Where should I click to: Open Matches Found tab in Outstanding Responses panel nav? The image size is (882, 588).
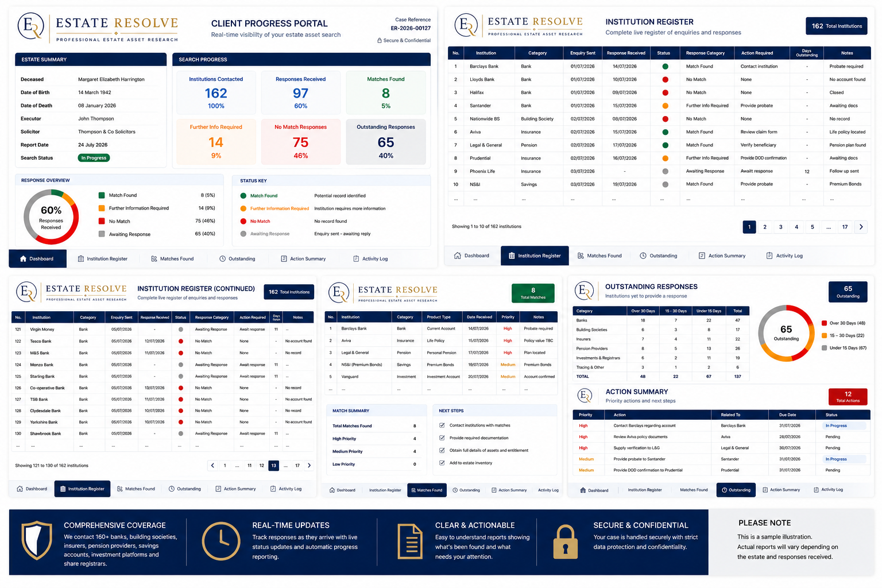pos(694,490)
